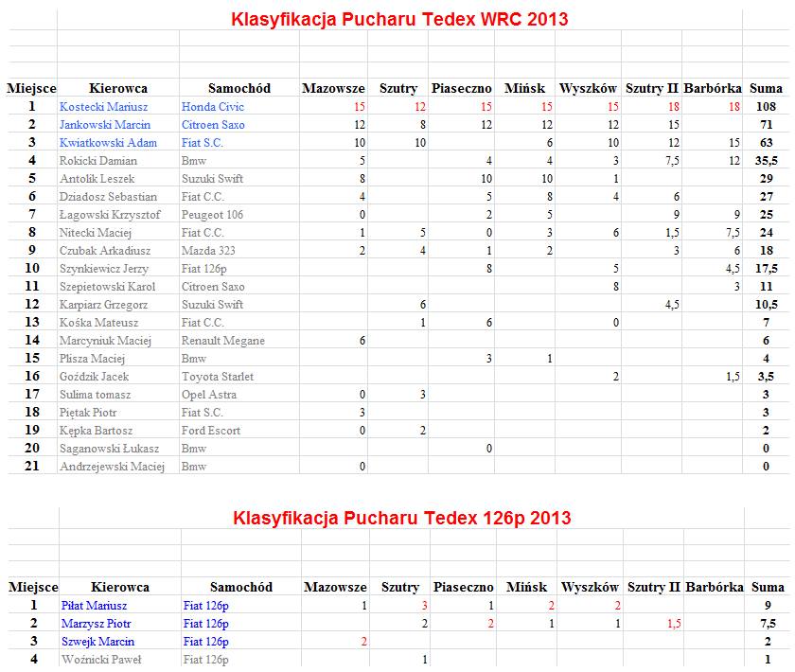Select the cell Szynkiewicz Jerzy
Image resolution: width=795 pixels, height=672 pixels.
(x=104, y=269)
